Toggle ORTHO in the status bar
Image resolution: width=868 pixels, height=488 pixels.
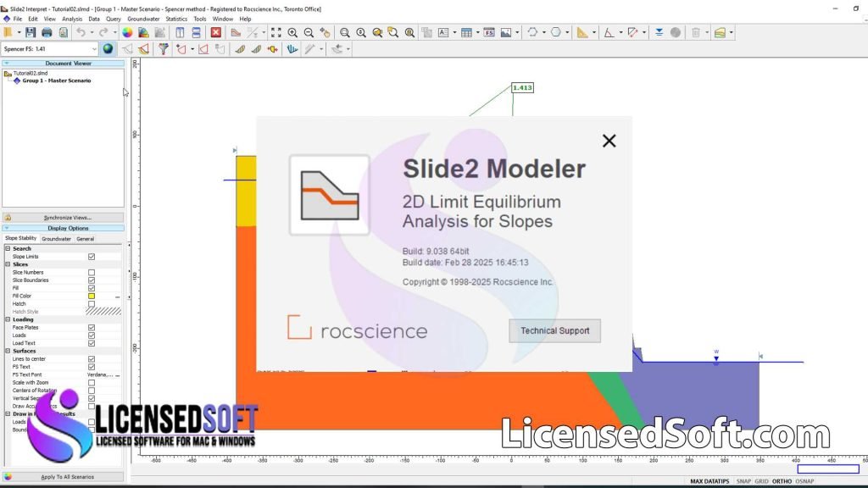click(x=782, y=481)
